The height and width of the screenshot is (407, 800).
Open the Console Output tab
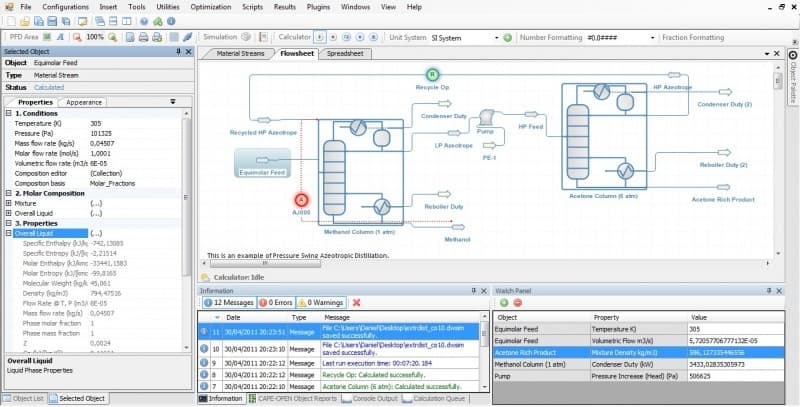tap(375, 399)
